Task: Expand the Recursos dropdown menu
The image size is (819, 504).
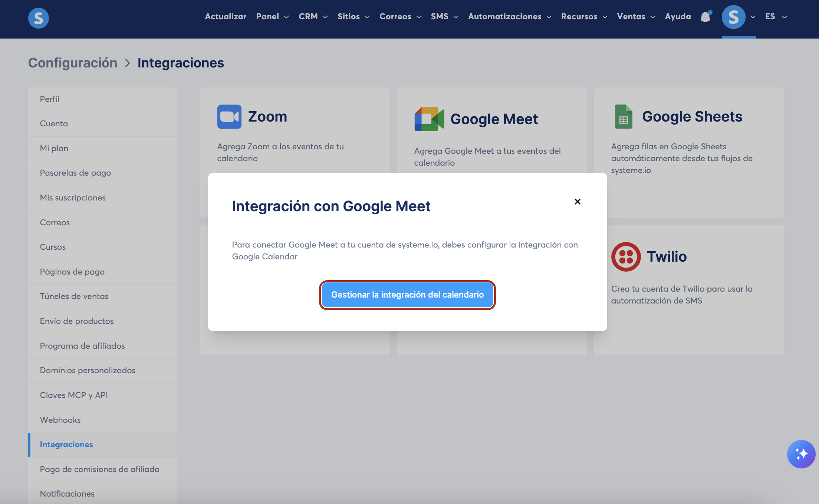Action: point(584,17)
